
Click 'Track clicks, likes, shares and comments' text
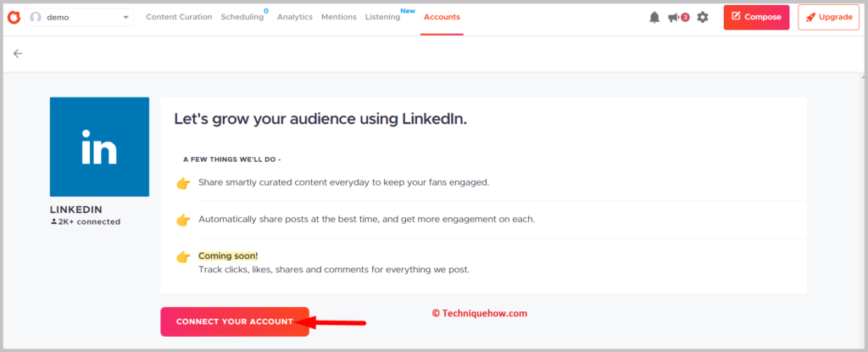point(334,270)
